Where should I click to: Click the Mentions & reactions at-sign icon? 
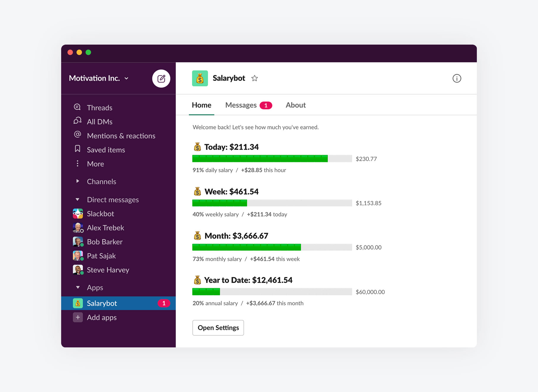77,135
